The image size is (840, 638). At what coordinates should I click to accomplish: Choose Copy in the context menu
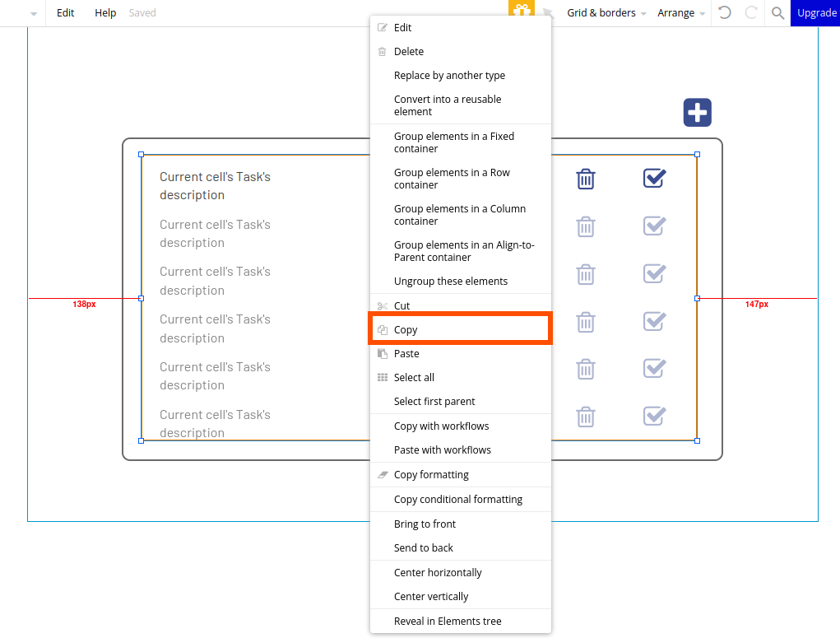pyautogui.click(x=460, y=330)
